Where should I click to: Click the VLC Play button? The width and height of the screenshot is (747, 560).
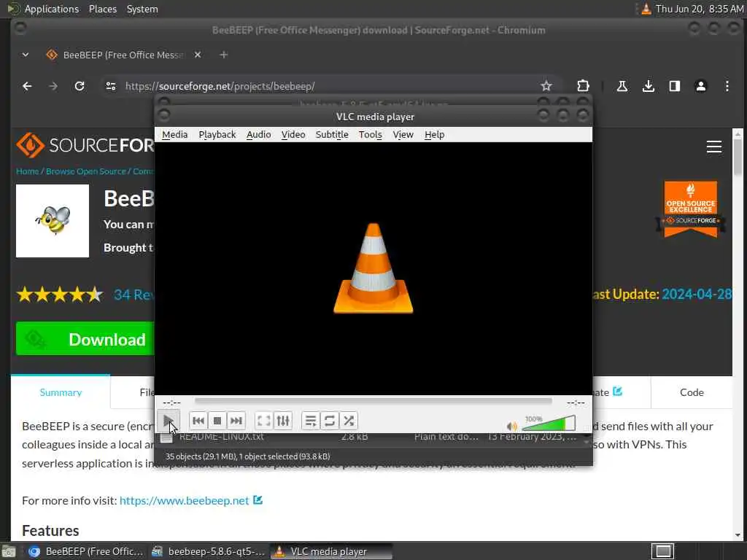tap(169, 421)
